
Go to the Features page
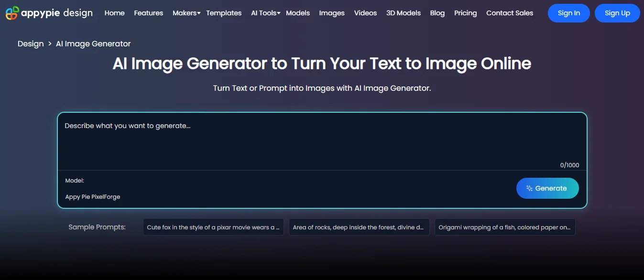tap(149, 13)
